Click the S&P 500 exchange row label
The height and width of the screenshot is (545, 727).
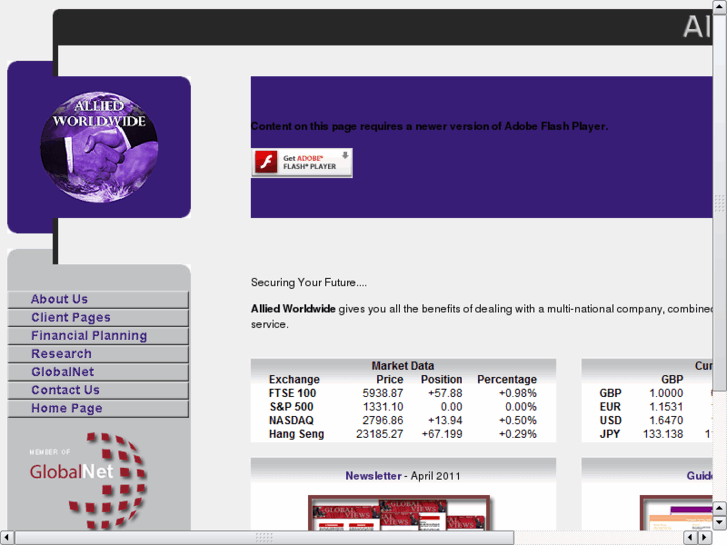pos(292,407)
